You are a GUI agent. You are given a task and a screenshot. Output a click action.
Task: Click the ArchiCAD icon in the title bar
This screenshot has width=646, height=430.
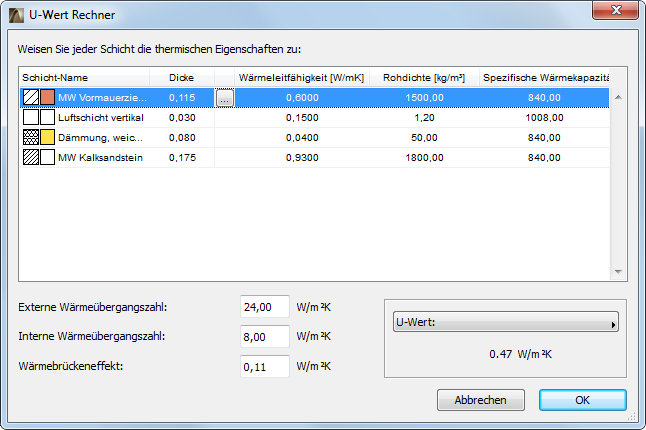pyautogui.click(x=16, y=15)
